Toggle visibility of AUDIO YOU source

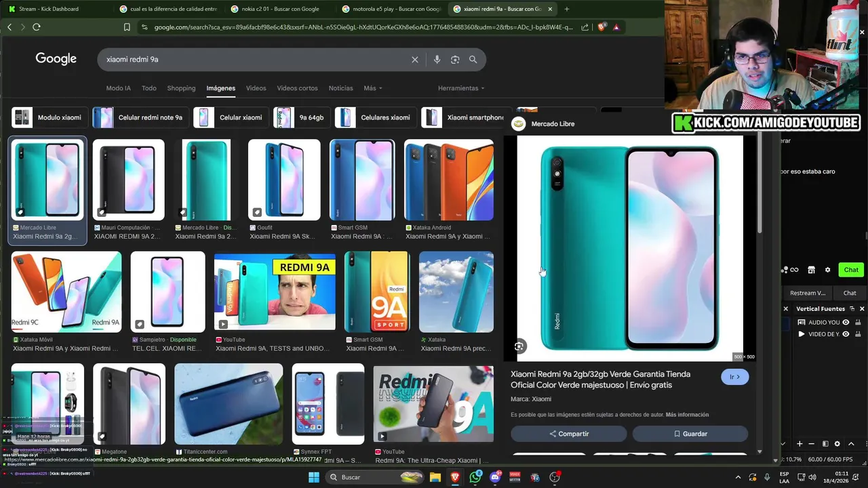click(x=846, y=323)
